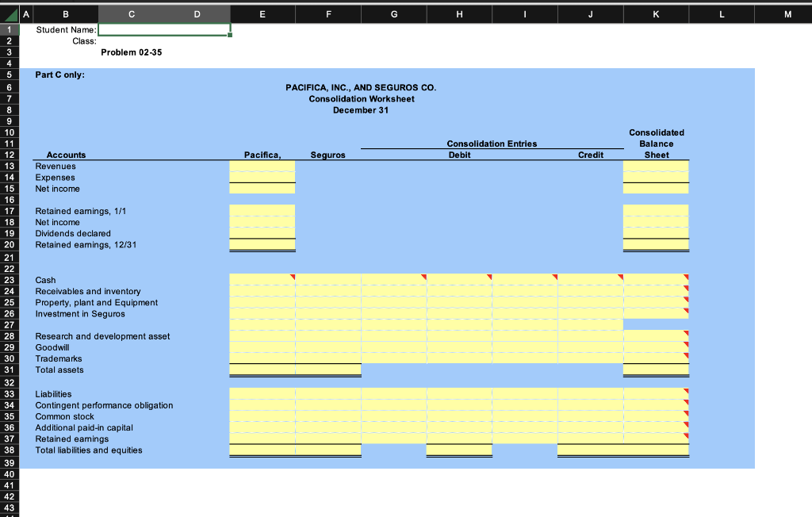812x517 pixels.
Task: Click the 'Revenues' account label
Action: (x=56, y=167)
